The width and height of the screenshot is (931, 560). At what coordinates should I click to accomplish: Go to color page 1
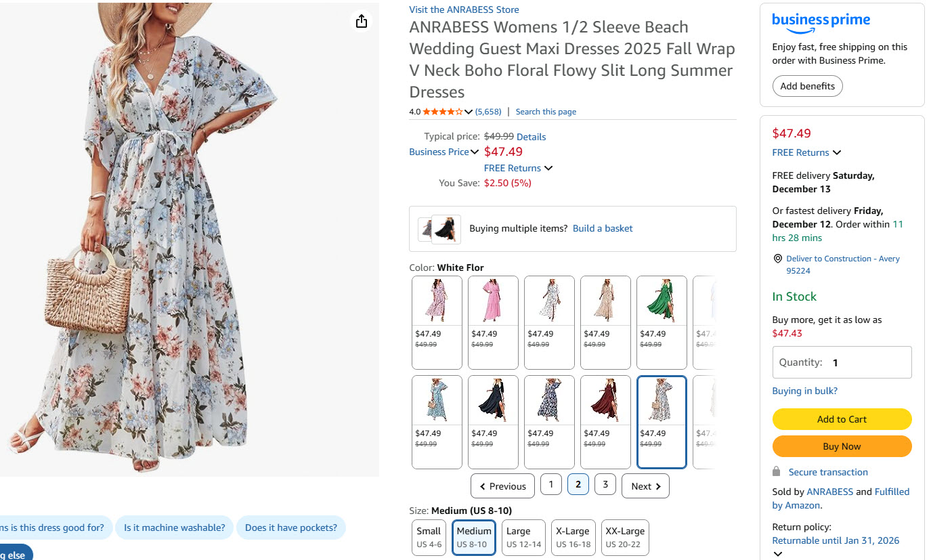tap(550, 484)
